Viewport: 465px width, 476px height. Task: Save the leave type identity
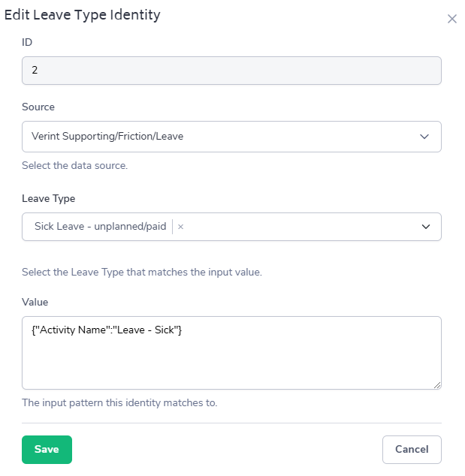[47, 449]
